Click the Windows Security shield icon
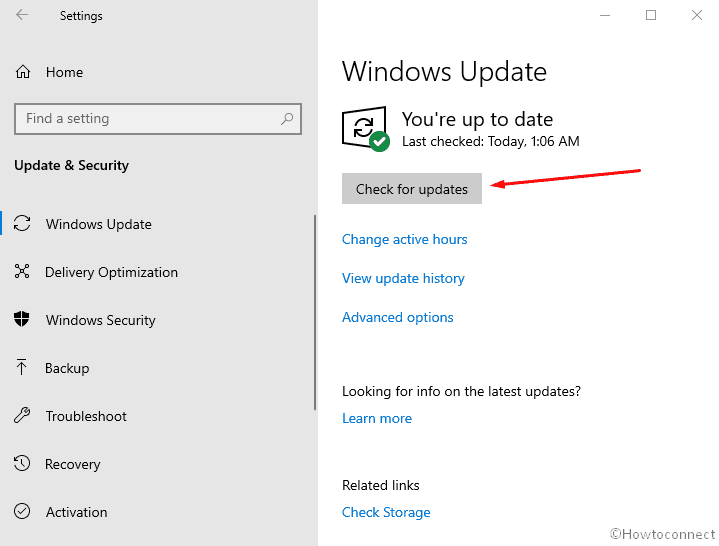The width and height of the screenshot is (719, 546). point(22,319)
